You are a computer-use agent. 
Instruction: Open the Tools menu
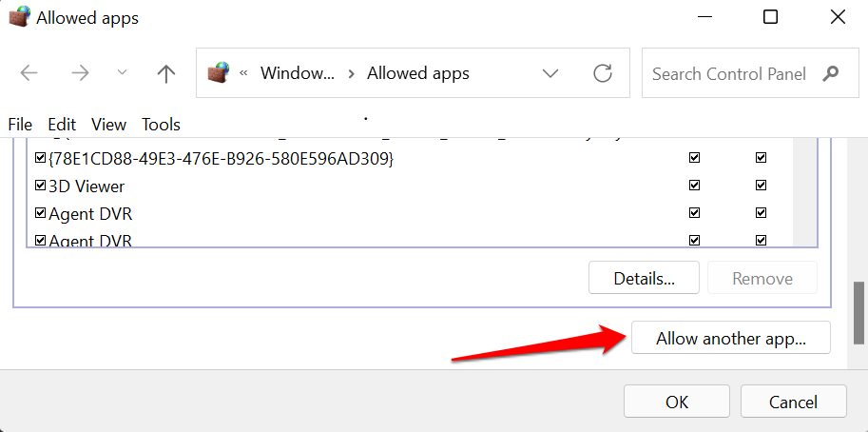(161, 125)
